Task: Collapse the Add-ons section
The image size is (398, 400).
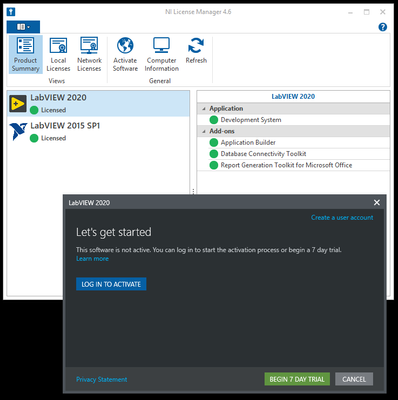Action: pyautogui.click(x=204, y=131)
